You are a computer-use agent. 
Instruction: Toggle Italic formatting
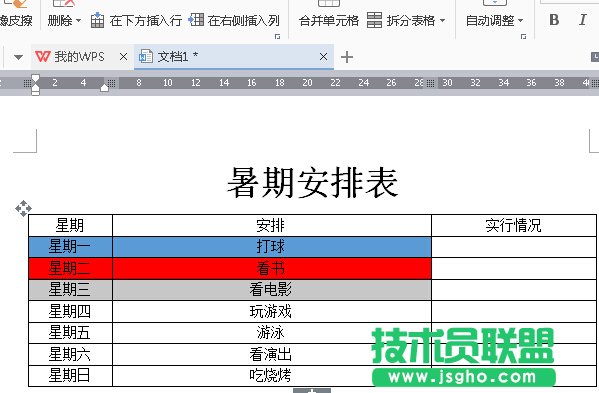(583, 19)
